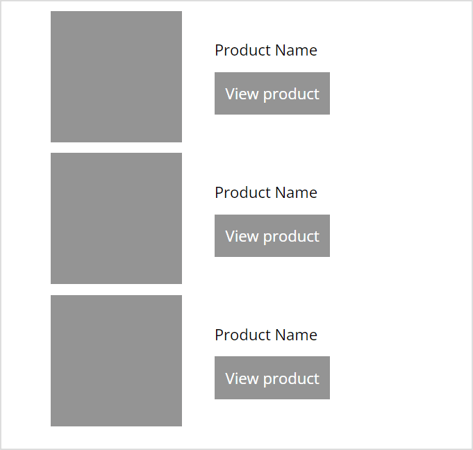View the first product in the list
Screen dimensions: 473x450
pos(272,93)
